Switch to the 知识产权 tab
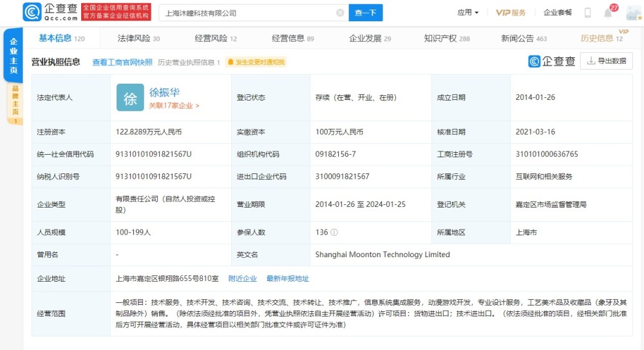 point(446,38)
